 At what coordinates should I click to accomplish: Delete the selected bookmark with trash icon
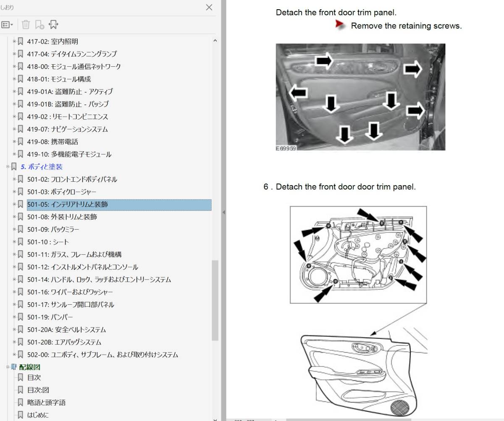[x=26, y=25]
